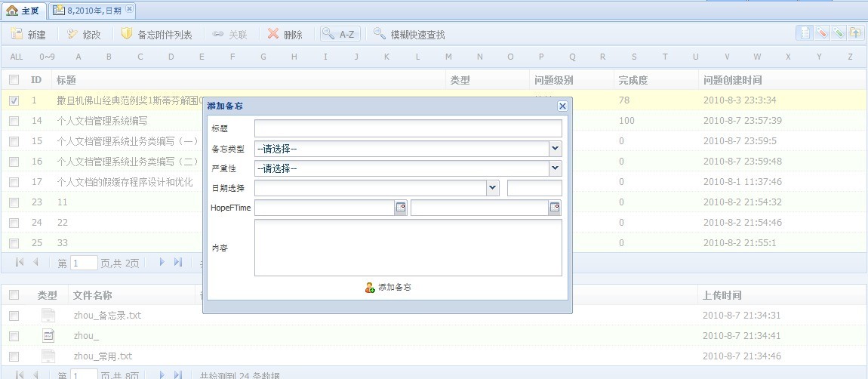Check the checkbox for row ID 24
Viewport: 868px width, 379px height.
point(14,223)
